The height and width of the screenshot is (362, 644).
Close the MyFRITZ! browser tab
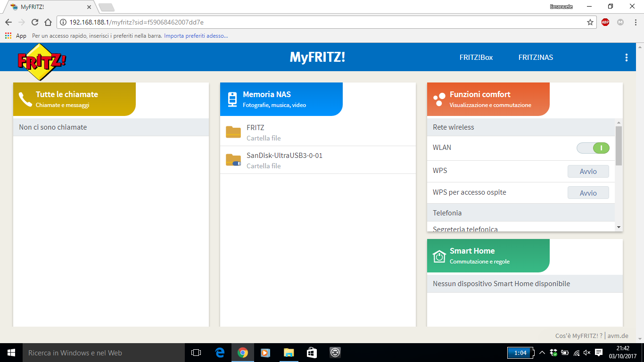coord(89,7)
